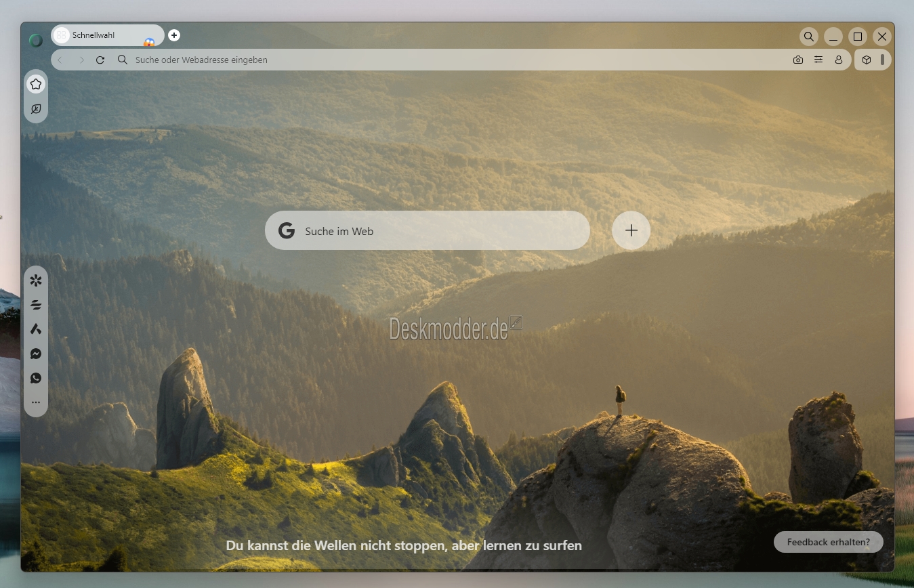The image size is (914, 588).
Task: Open the star icon in the sidebar
Action: 36,84
